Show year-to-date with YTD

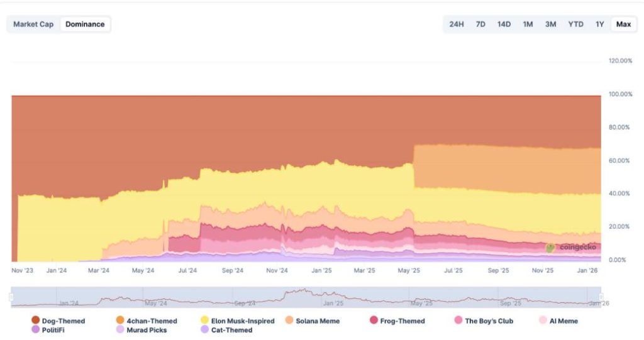tap(575, 25)
